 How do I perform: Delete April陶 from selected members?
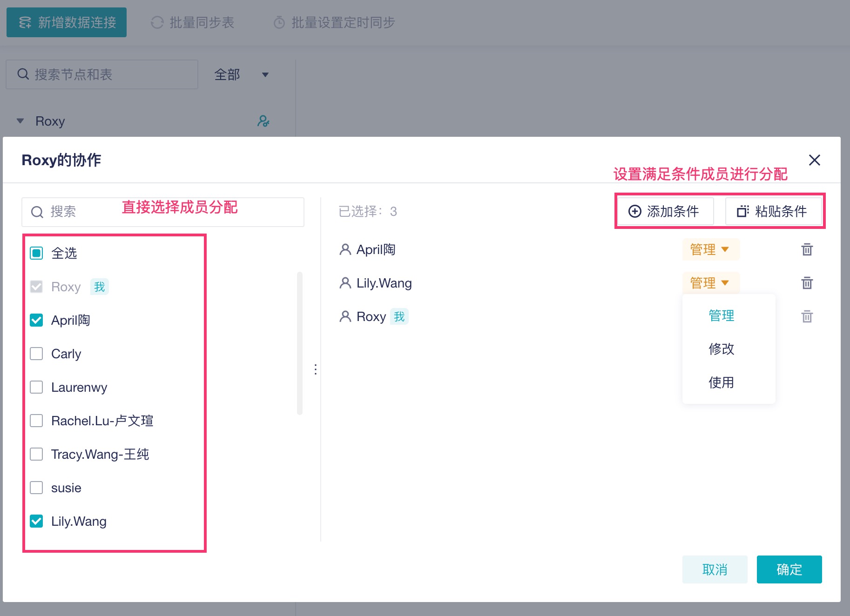point(807,250)
